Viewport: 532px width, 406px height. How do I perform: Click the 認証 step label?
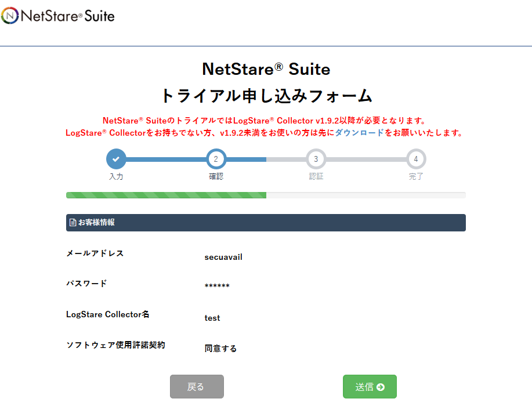(316, 176)
